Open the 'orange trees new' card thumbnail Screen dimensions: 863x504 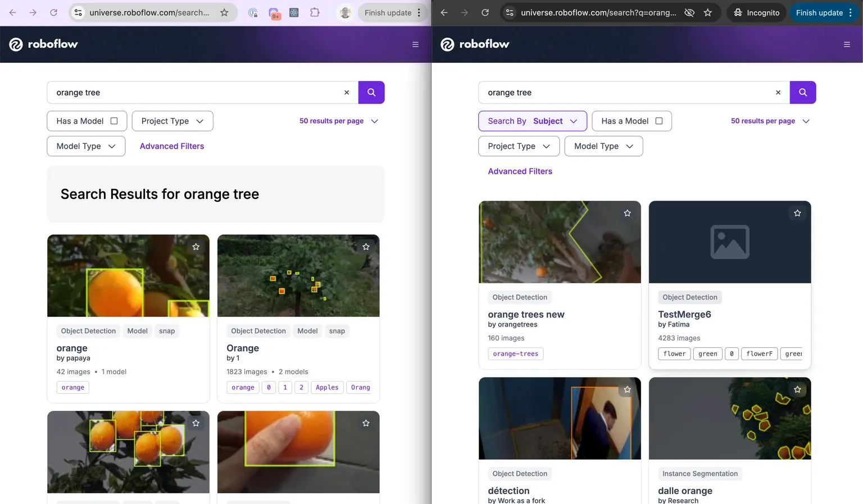point(560,242)
